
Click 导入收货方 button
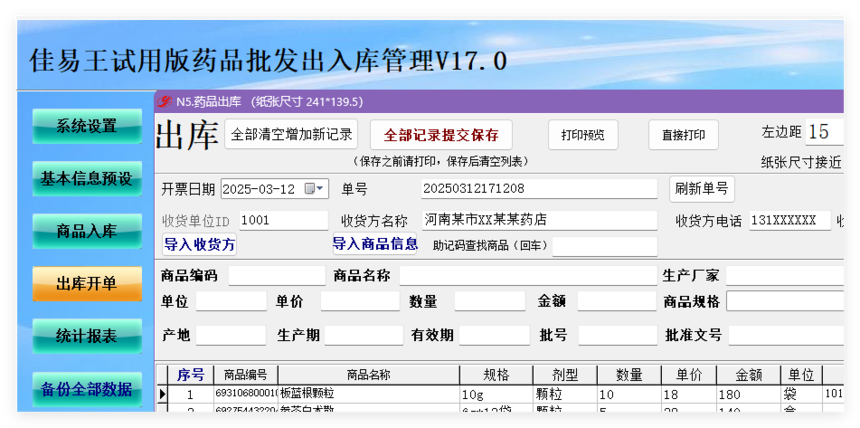pyautogui.click(x=199, y=245)
